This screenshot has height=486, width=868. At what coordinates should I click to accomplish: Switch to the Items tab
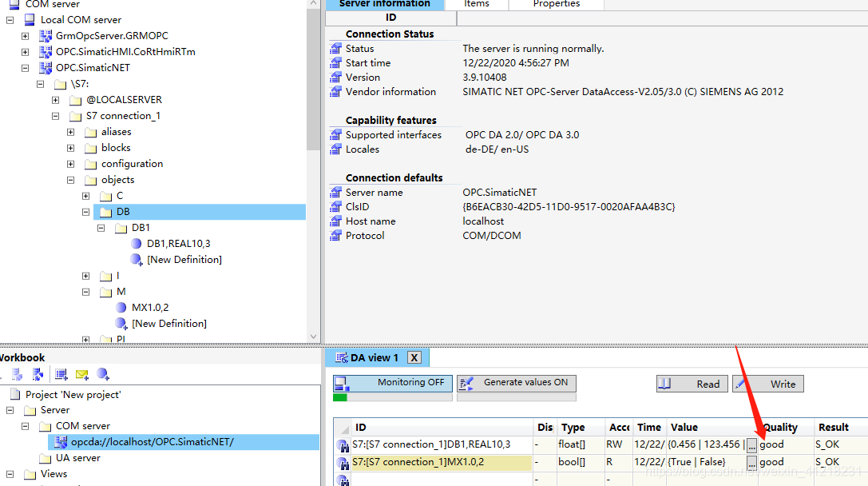(477, 3)
